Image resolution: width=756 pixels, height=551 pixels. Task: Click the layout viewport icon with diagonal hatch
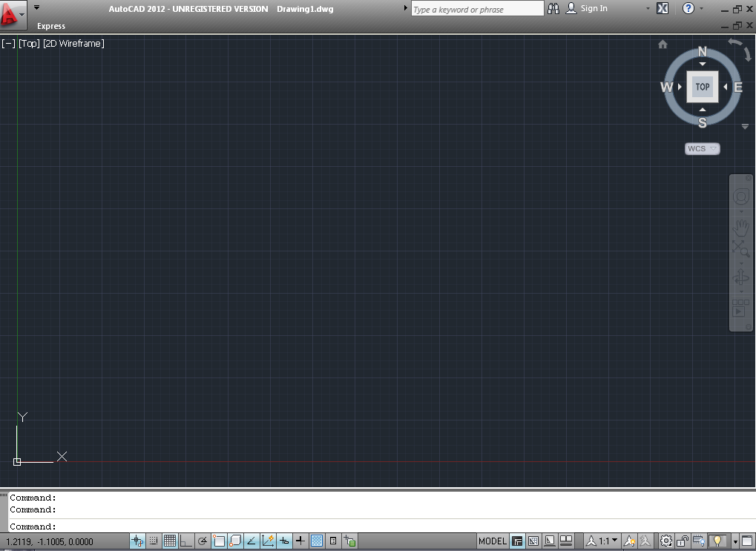[x=533, y=541]
